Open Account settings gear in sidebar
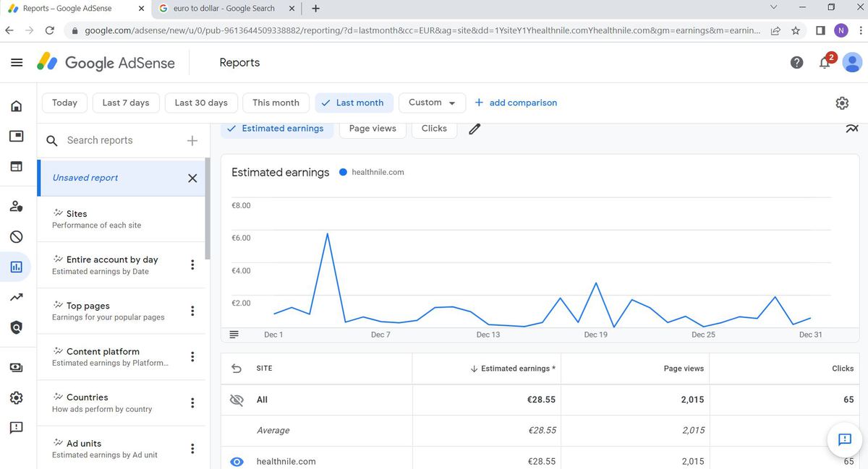This screenshot has width=868, height=469. coord(16,397)
